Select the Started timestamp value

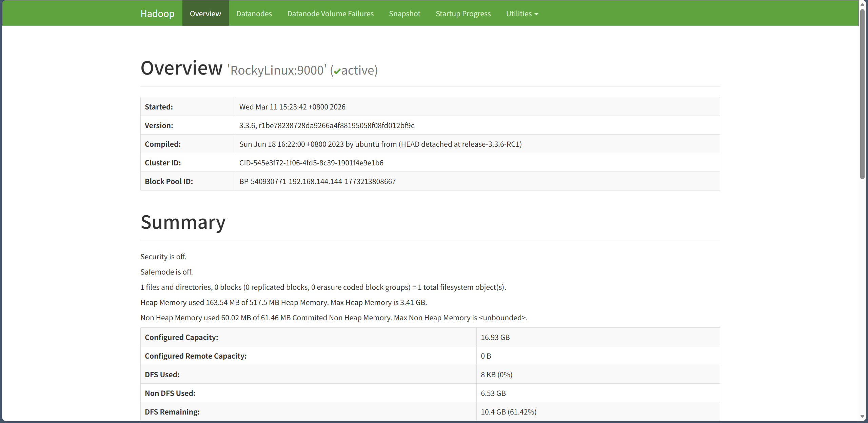pyautogui.click(x=292, y=107)
